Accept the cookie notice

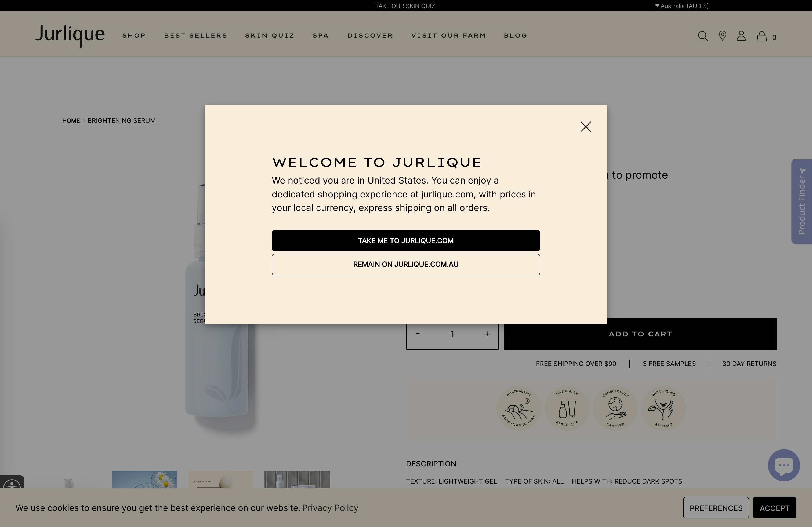click(774, 508)
